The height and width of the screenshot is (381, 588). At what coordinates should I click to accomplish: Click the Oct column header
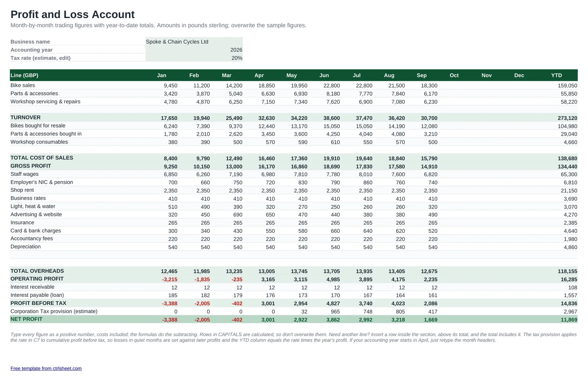[454, 75]
